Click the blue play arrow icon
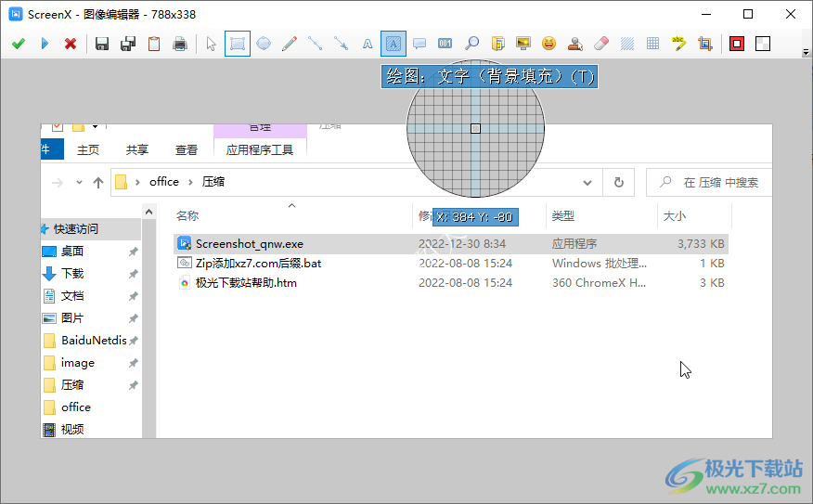 [45, 44]
